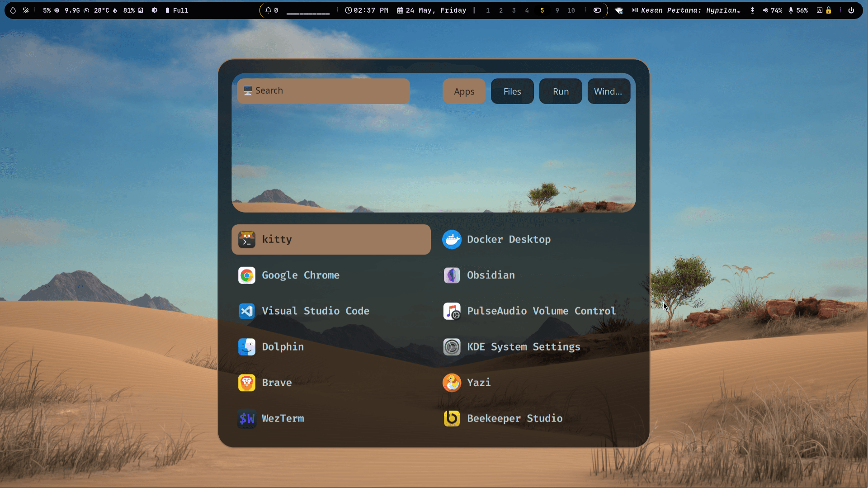Image resolution: width=868 pixels, height=488 pixels.
Task: Launch Brave browser lion icon
Action: [247, 383]
